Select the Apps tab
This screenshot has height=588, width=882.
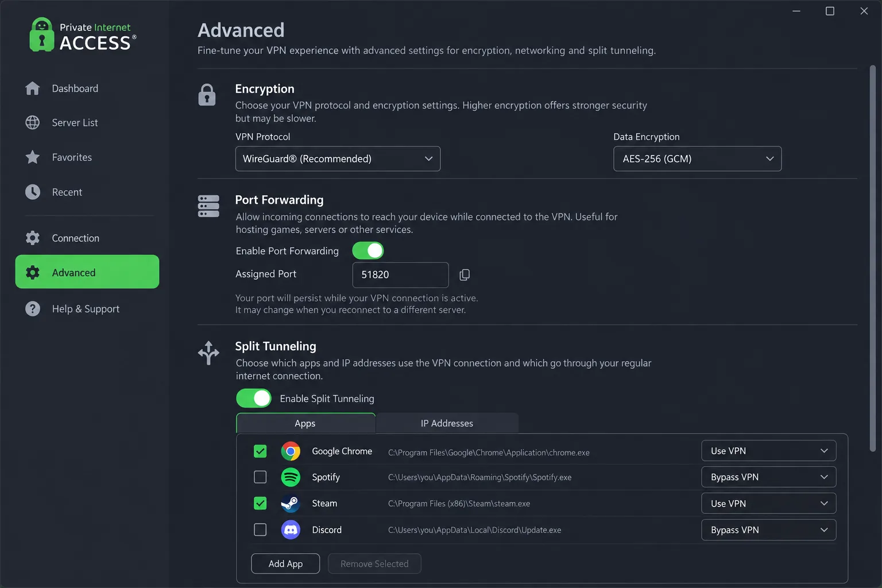click(x=305, y=423)
